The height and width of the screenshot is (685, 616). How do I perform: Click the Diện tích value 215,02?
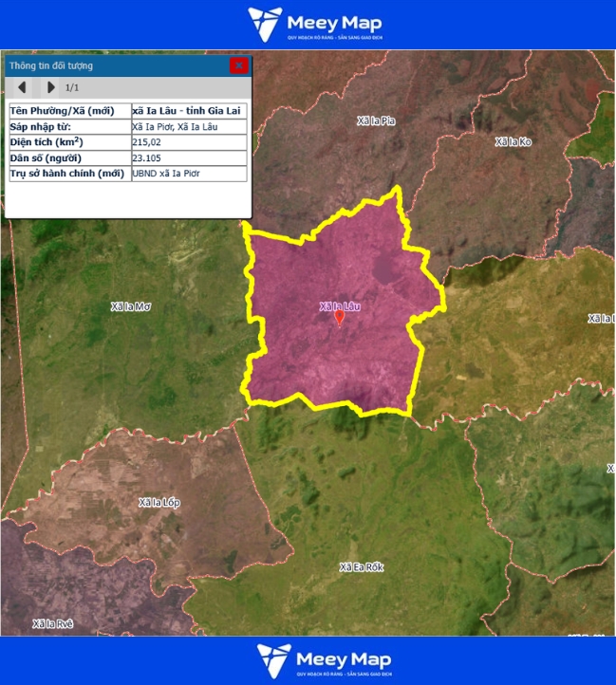[147, 142]
